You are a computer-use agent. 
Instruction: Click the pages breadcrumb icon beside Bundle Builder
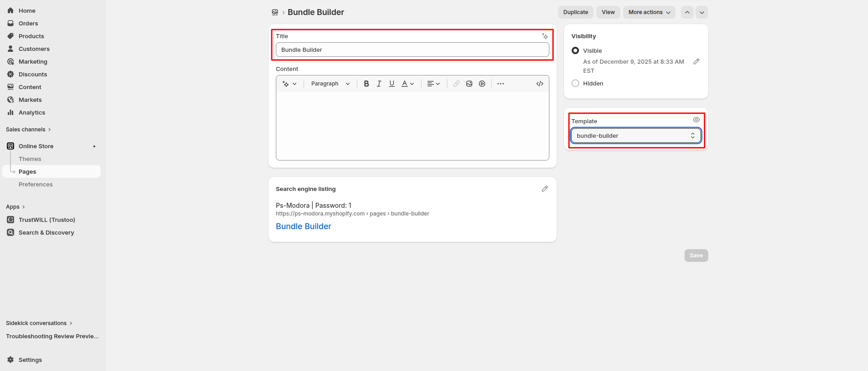[275, 12]
